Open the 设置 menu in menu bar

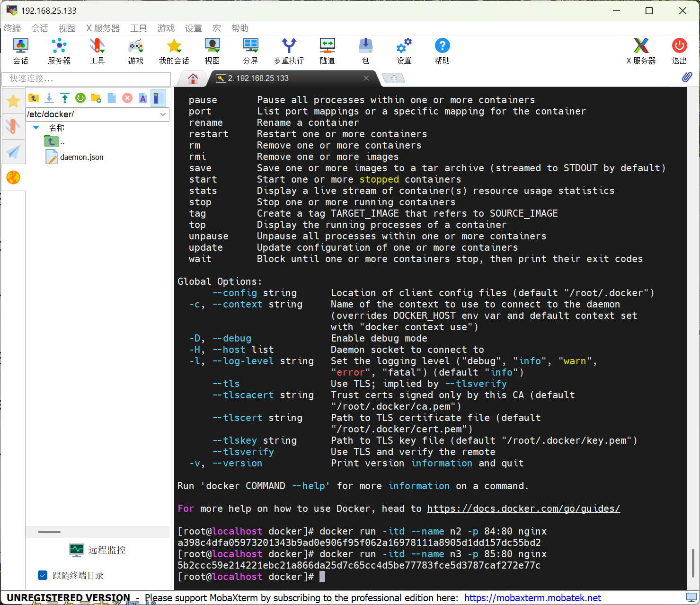click(x=194, y=28)
